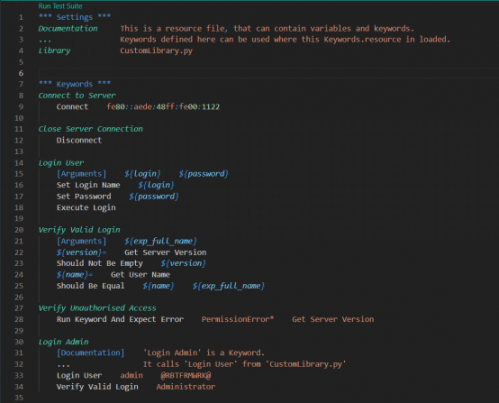Screen dimensions: 499x403
Task: Click the Verify Unauthorised Access keyword definition
Action: (x=97, y=308)
